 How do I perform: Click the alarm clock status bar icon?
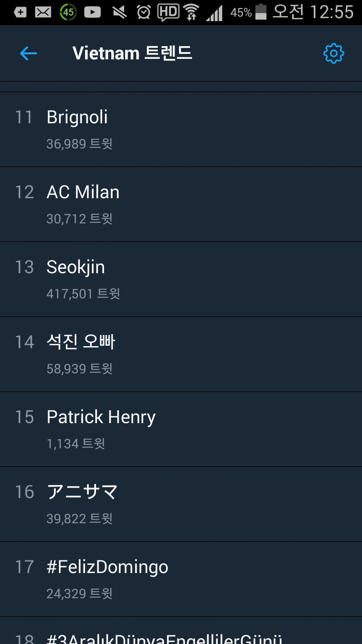pos(144,11)
